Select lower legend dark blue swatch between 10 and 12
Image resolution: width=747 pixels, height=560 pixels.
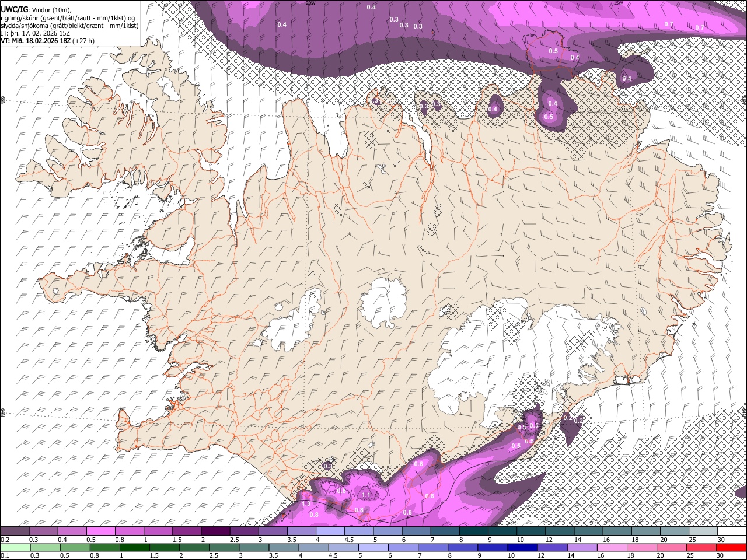pos(522,547)
